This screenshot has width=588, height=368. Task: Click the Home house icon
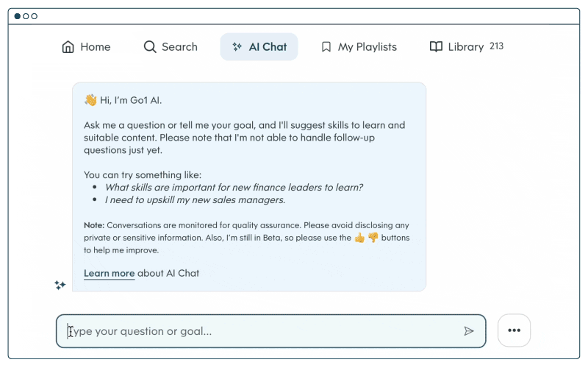coord(68,47)
